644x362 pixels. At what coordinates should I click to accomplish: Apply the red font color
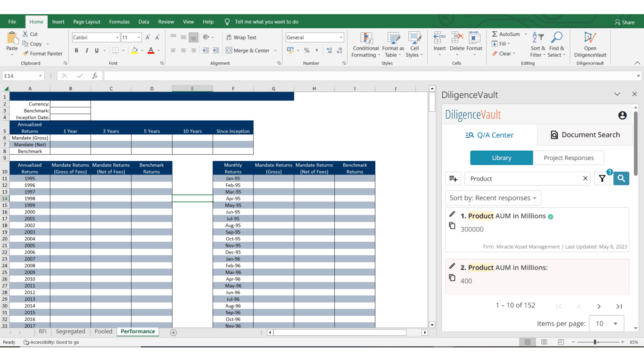(x=151, y=50)
